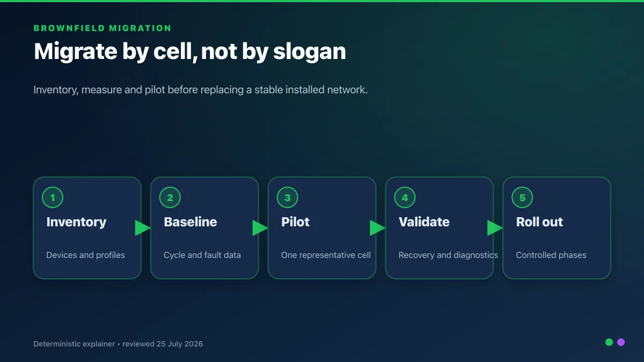This screenshot has height=362, width=644.
Task: Click the arrow between Pilot and Validate
Action: click(x=378, y=228)
